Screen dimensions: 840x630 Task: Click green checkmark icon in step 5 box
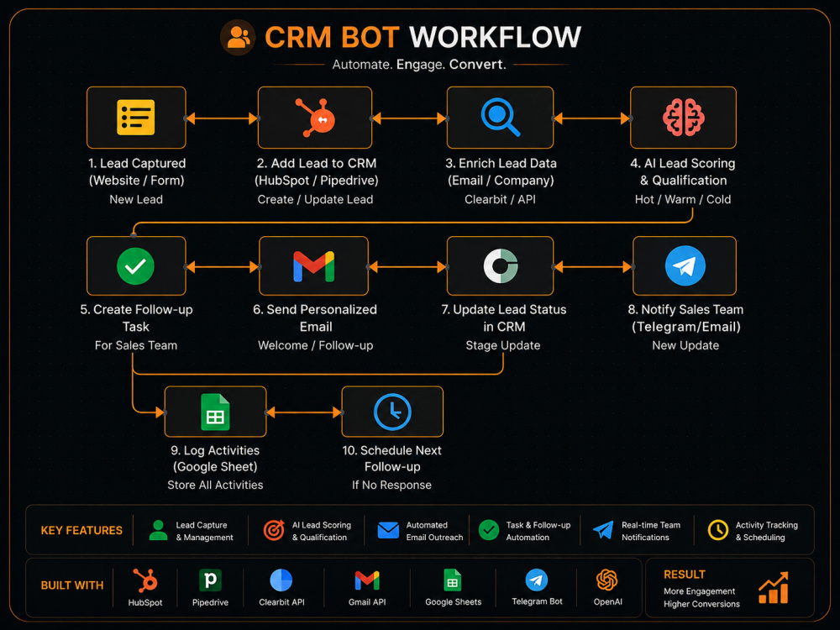pos(135,266)
